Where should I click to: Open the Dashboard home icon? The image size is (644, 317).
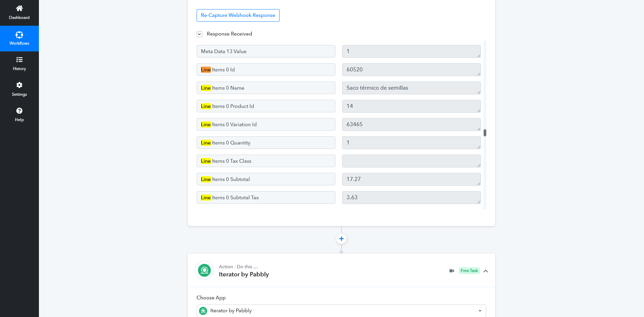(19, 8)
